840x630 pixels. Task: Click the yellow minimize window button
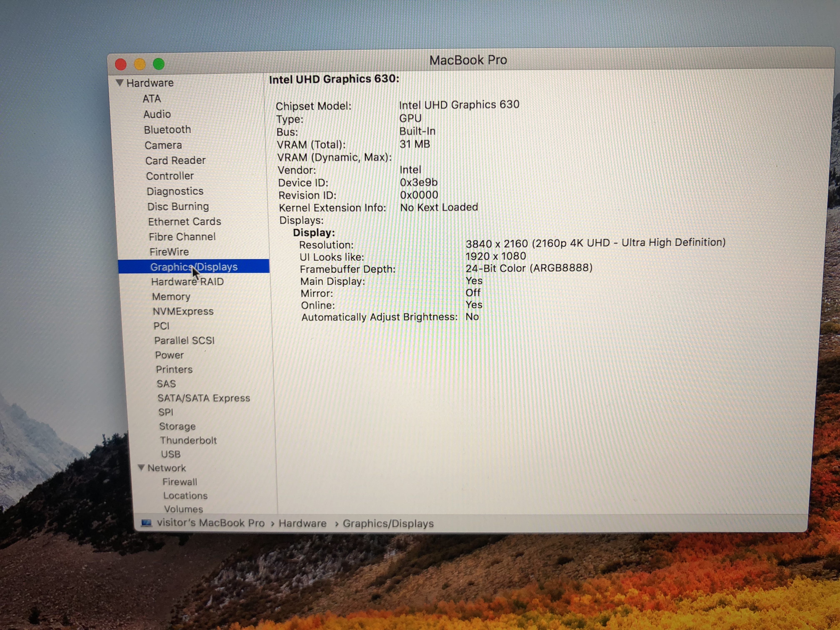coord(140,64)
